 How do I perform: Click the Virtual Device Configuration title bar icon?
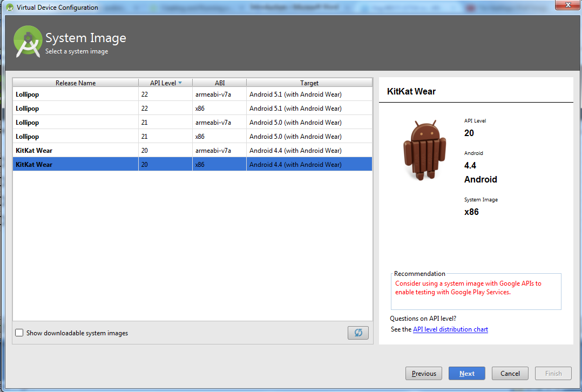[x=10, y=8]
